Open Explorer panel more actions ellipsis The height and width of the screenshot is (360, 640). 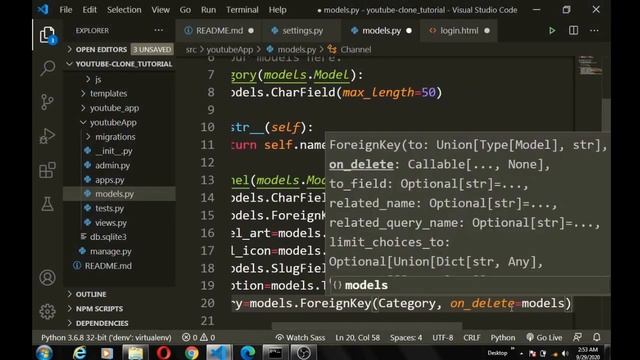158,30
